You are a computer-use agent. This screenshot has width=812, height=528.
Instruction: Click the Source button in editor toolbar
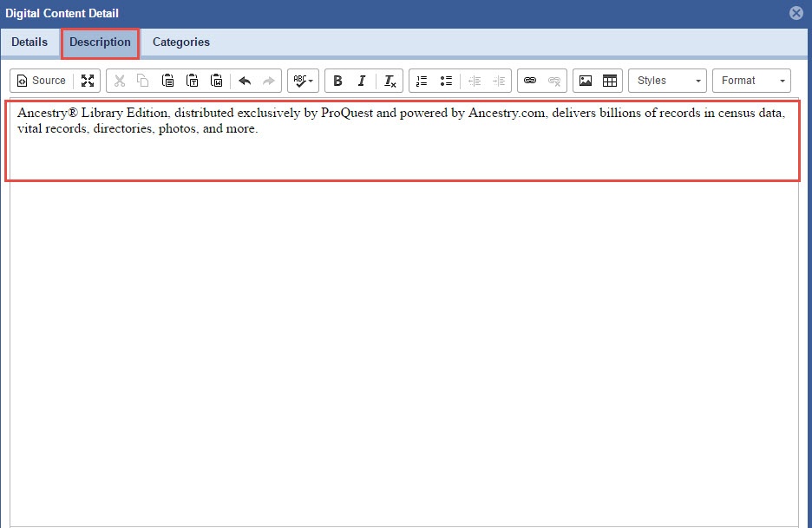(42, 81)
